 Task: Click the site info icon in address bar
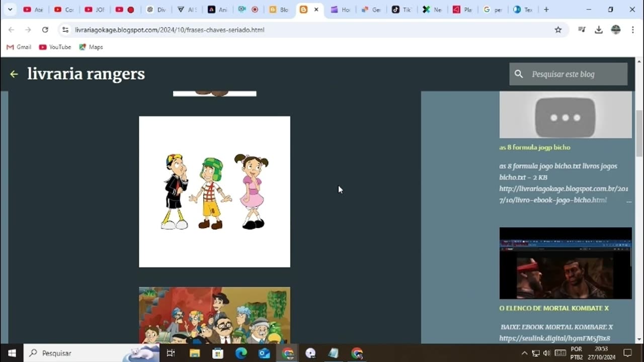point(65,30)
